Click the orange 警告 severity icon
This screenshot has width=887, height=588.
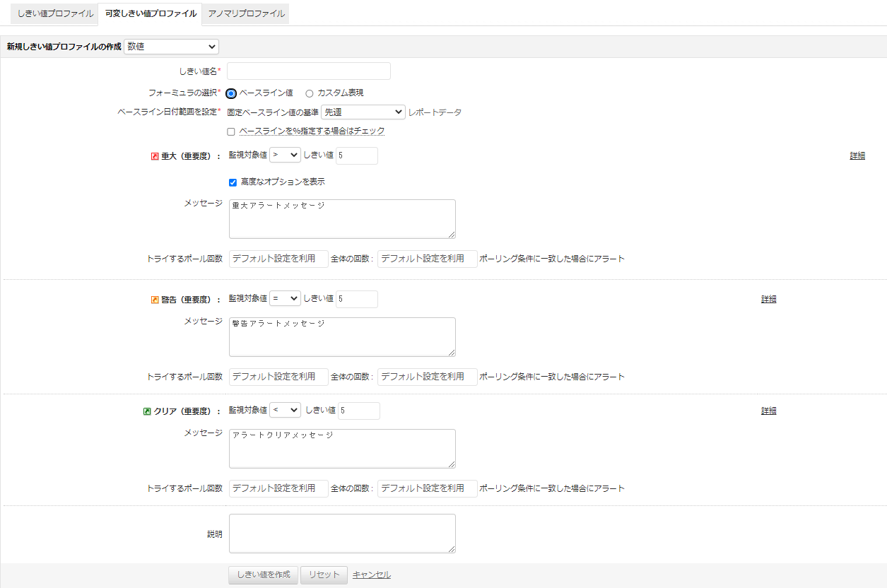[x=155, y=300]
